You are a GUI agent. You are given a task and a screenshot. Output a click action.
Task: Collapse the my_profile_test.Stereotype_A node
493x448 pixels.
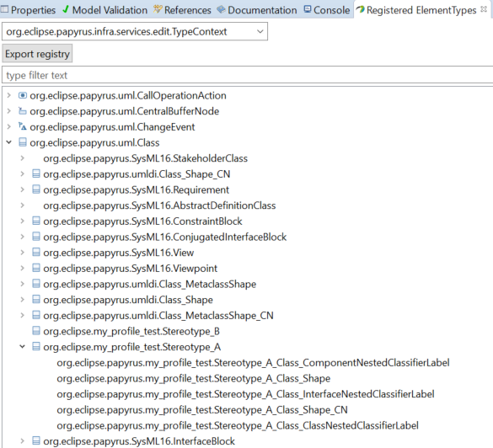coord(22,346)
